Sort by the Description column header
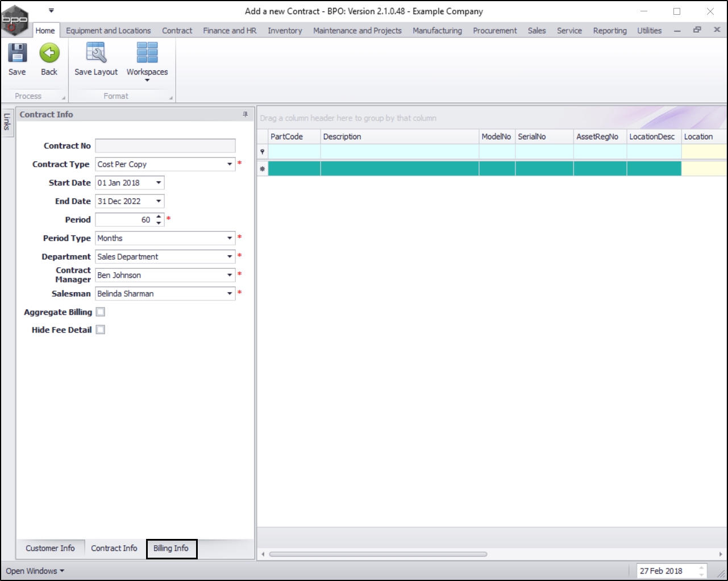The image size is (728, 581). (400, 136)
